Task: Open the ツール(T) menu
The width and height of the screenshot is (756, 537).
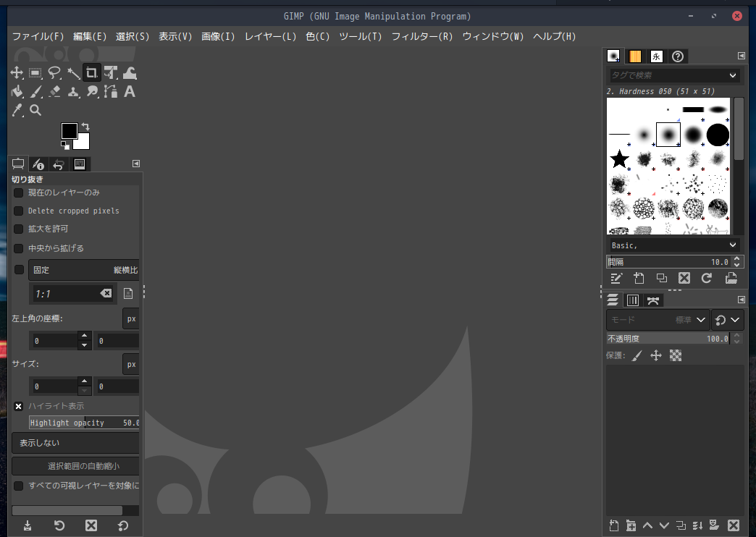Action: pos(360,37)
